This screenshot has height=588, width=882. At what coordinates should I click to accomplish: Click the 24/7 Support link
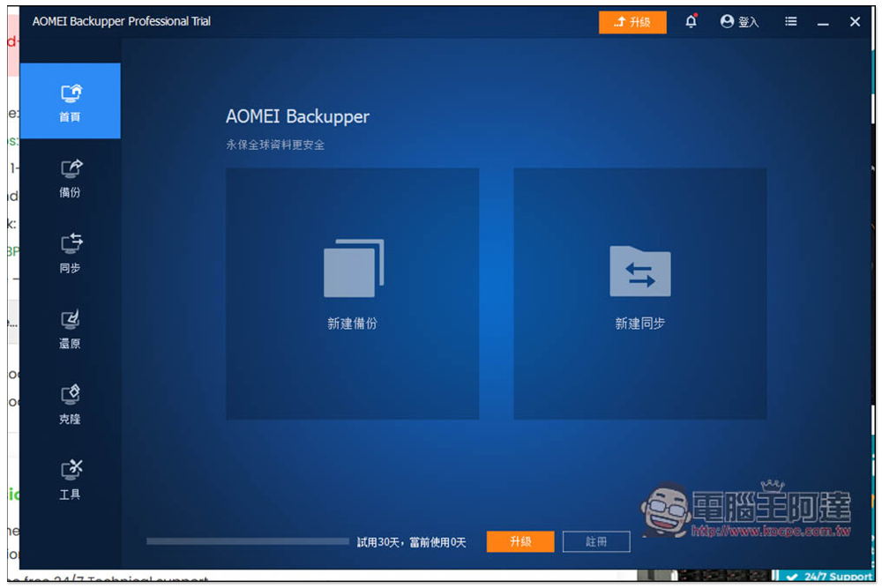click(829, 577)
